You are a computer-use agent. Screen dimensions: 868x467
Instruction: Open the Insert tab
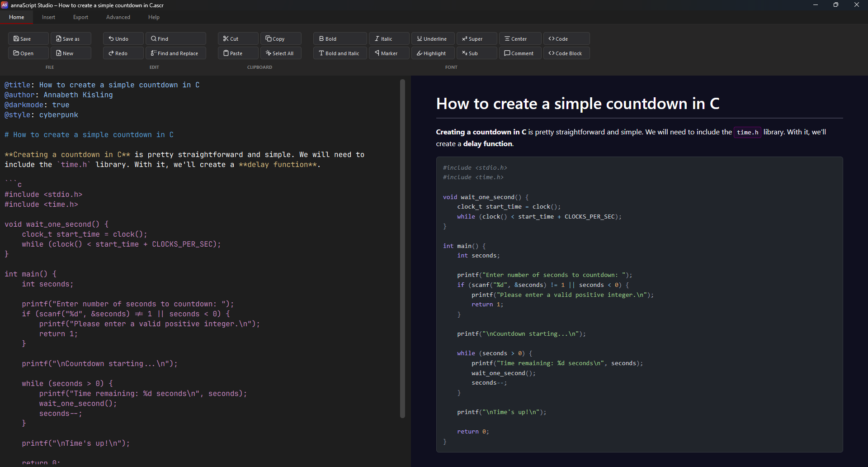[48, 17]
